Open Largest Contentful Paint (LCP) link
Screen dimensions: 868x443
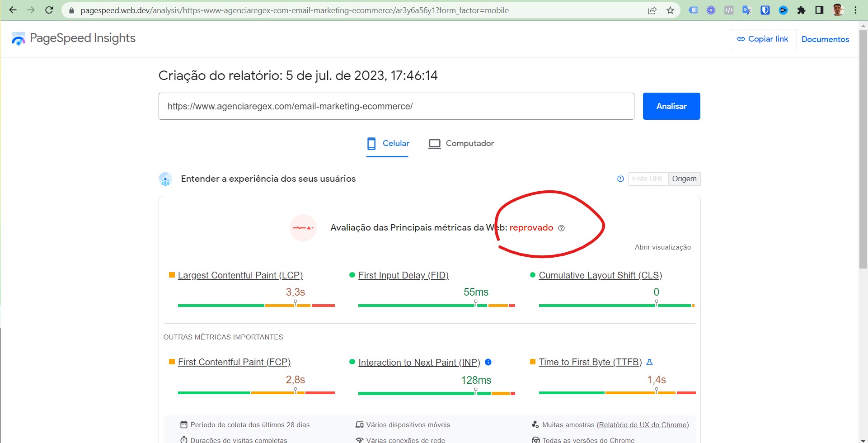click(240, 275)
